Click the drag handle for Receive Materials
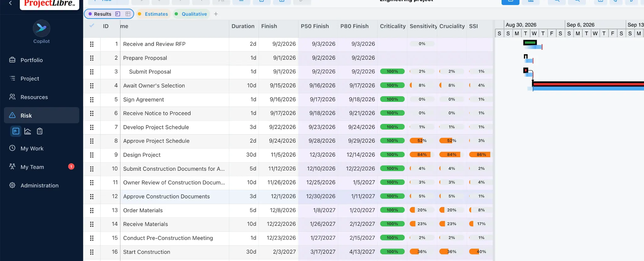 pos(92,224)
